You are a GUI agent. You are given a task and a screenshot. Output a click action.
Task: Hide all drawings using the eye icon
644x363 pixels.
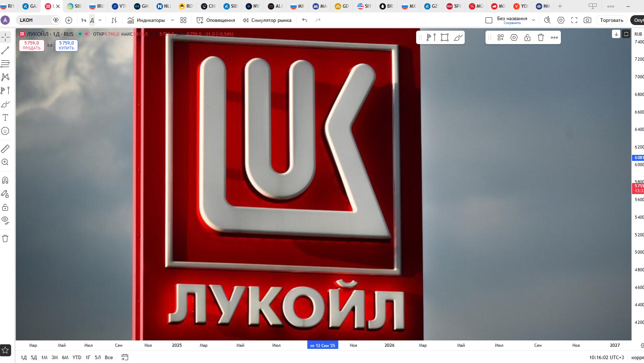coord(5,220)
